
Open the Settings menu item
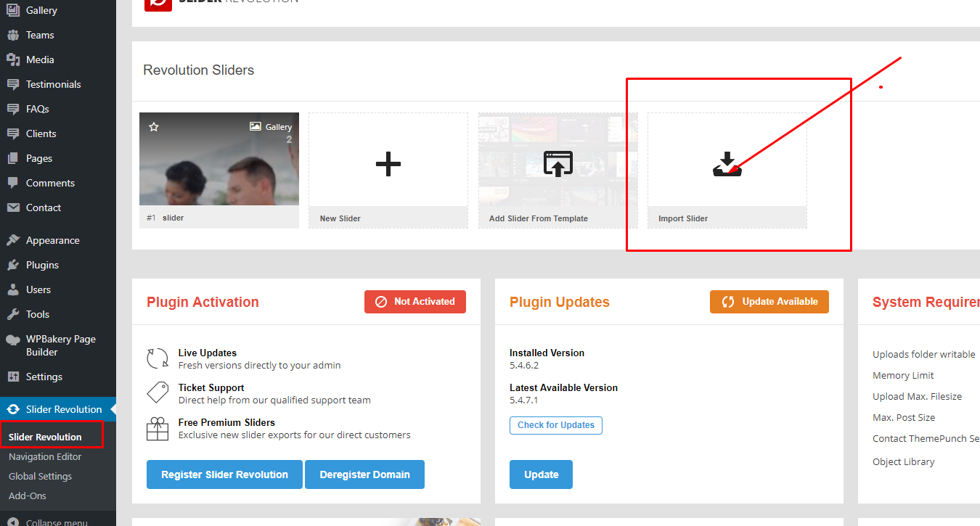(x=44, y=377)
